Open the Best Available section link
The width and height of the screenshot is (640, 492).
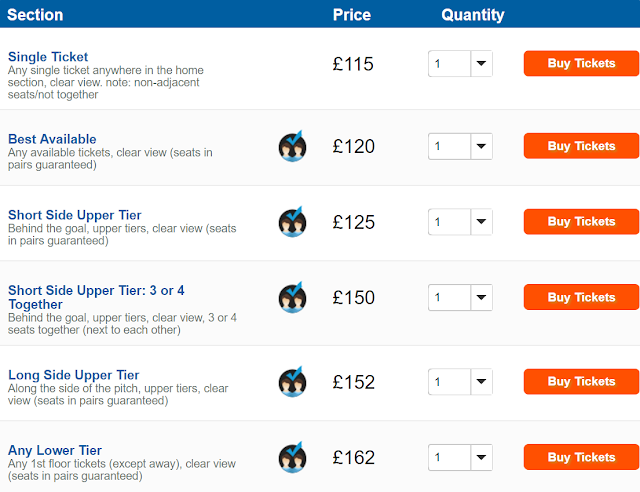52,139
